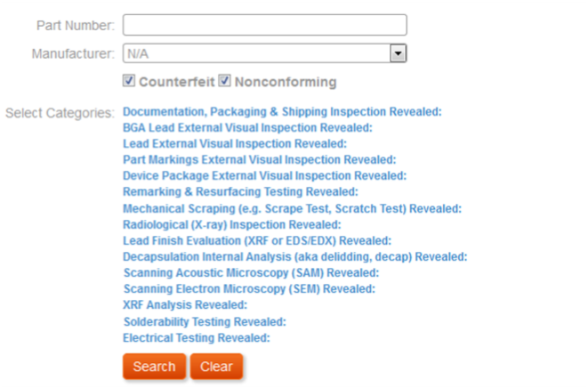Select Mechanical Scraping Revealed category
Image resolution: width=588 pixels, height=388 pixels.
pos(292,208)
